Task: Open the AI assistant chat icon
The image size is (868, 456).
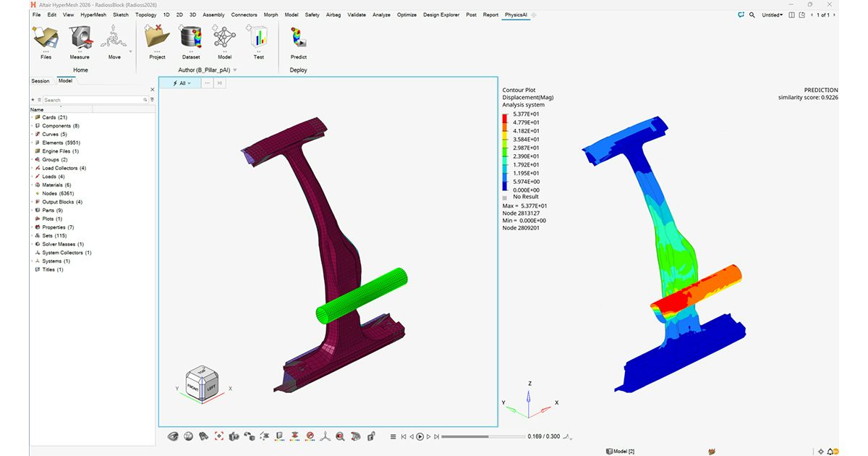Action: click(741, 15)
